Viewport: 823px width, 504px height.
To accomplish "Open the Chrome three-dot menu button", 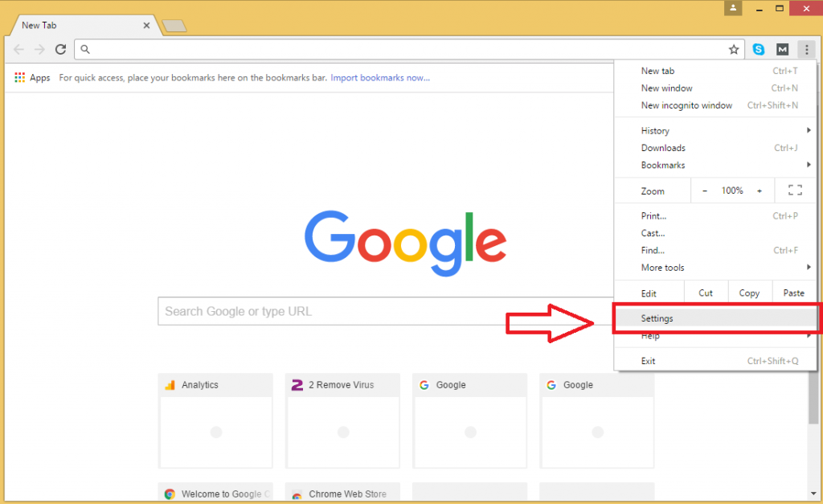I will point(806,50).
